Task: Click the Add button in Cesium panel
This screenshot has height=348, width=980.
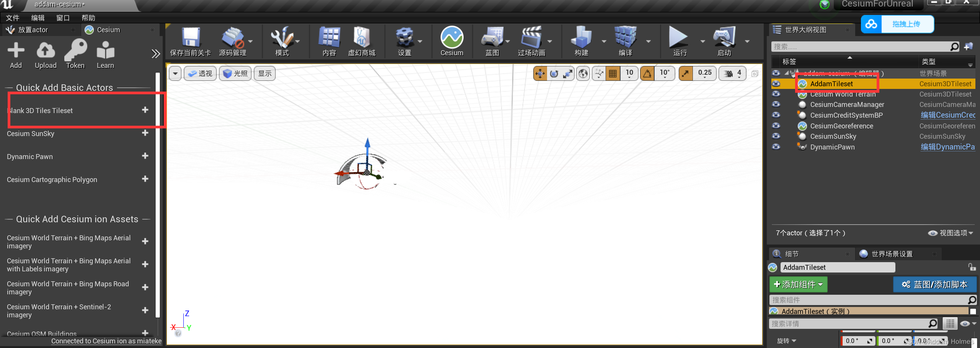Action: click(16, 55)
